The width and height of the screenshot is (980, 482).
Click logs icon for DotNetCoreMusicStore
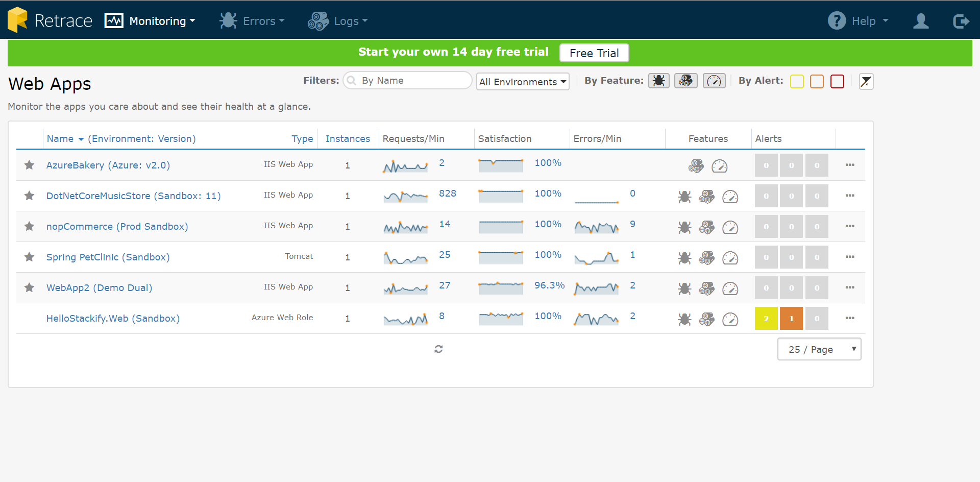coord(707,197)
